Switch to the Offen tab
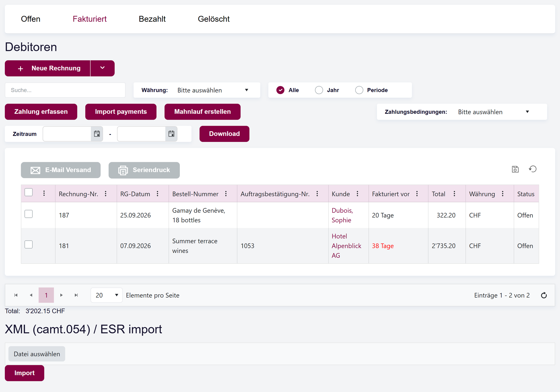Screen dimensions: 560x392 click(x=30, y=19)
